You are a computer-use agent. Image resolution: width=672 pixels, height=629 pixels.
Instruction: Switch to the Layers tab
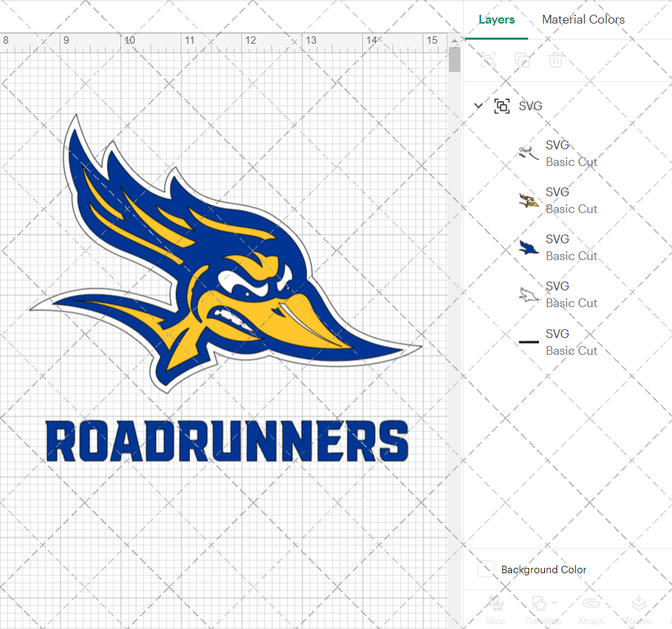click(497, 19)
